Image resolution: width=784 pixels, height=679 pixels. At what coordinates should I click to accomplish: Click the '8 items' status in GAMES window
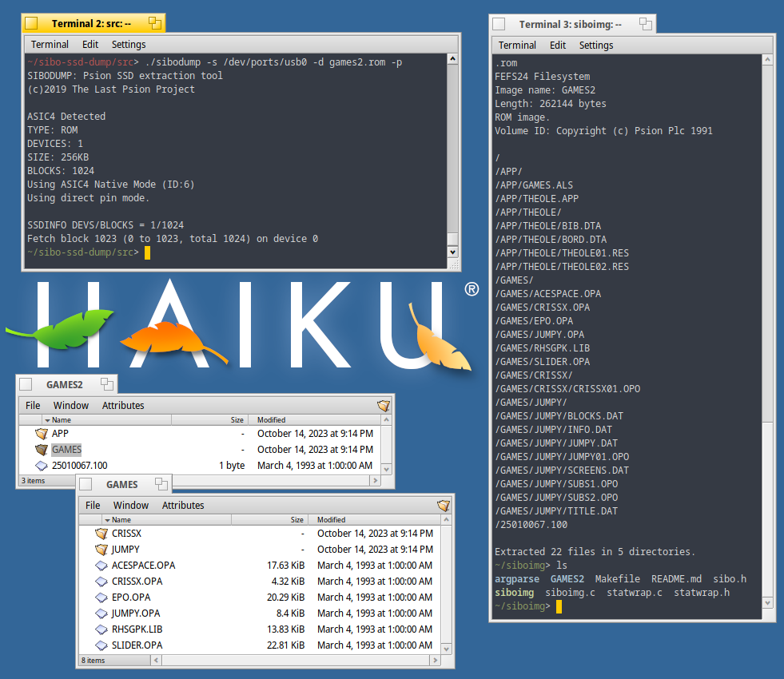tap(94, 661)
